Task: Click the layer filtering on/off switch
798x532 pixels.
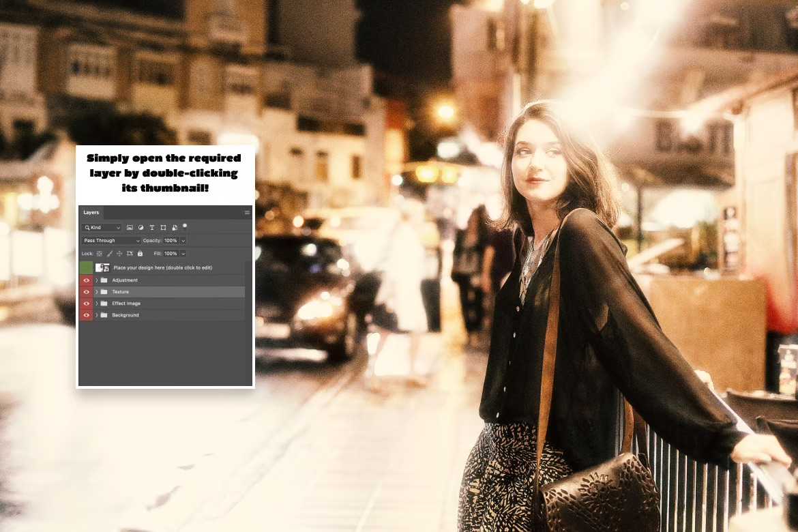Action: [185, 226]
